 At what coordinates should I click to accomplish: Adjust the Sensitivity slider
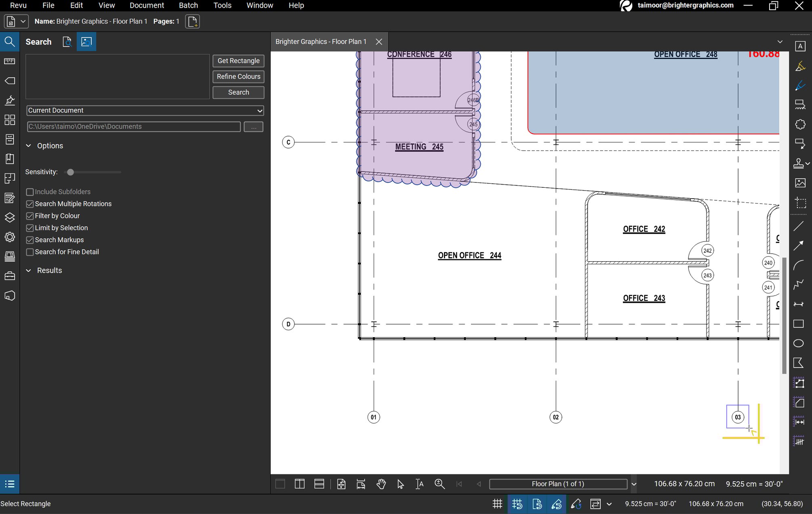[x=70, y=172]
